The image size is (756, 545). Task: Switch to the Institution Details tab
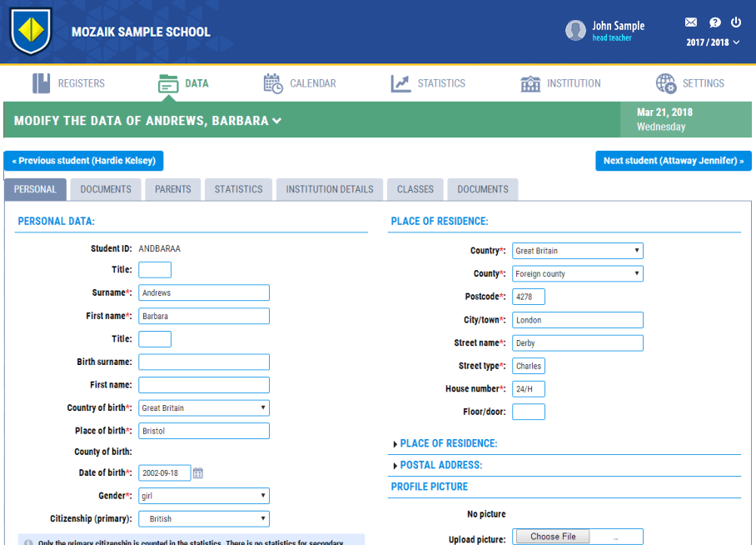330,189
